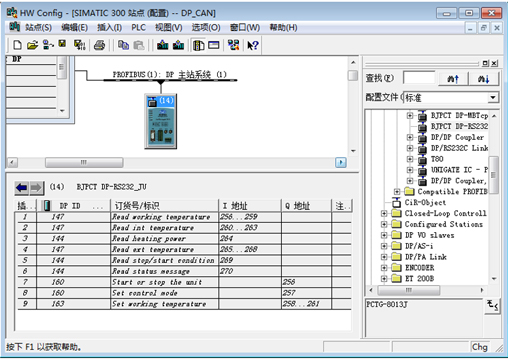Click the Copy toolbar icon
The image size is (508, 362).
point(123,45)
